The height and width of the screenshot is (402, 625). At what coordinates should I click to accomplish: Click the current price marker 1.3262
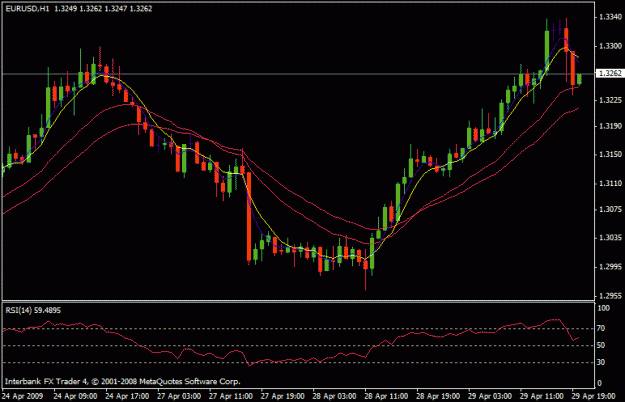(x=610, y=73)
